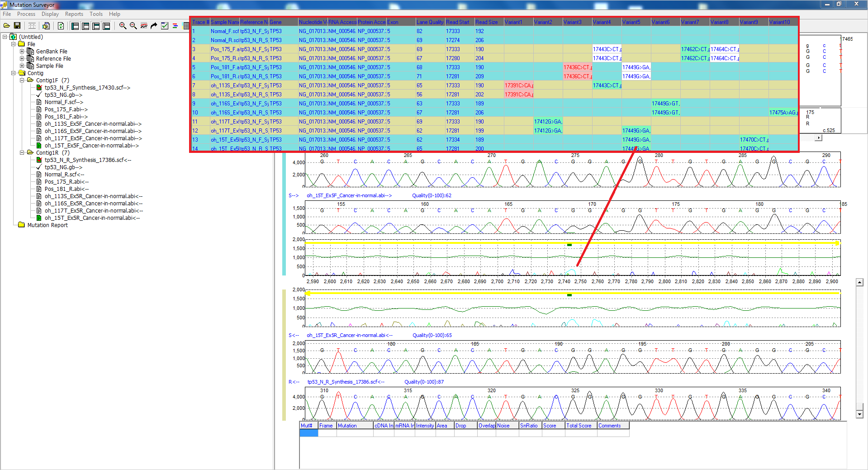Select Pos_175_F.abi tree entry

66,109
